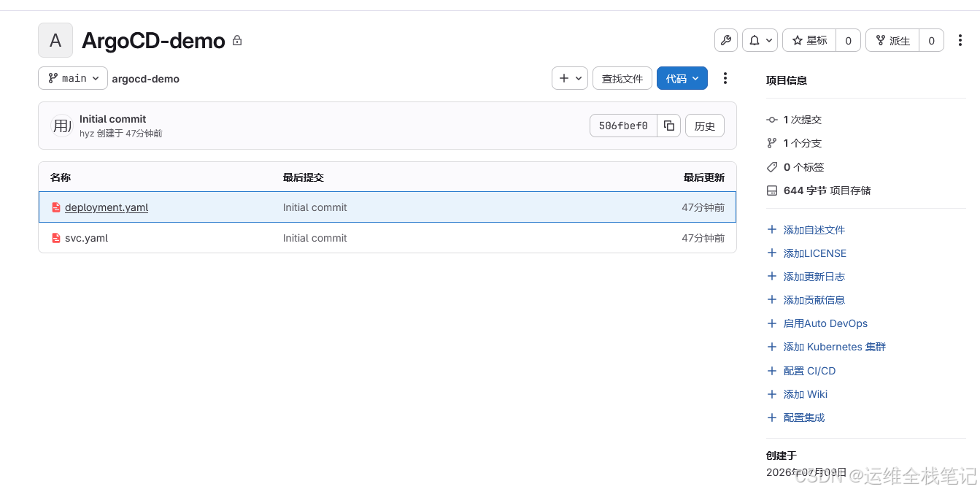Open the deployment.yaml file
Image resolution: width=980 pixels, height=492 pixels.
pyautogui.click(x=107, y=207)
